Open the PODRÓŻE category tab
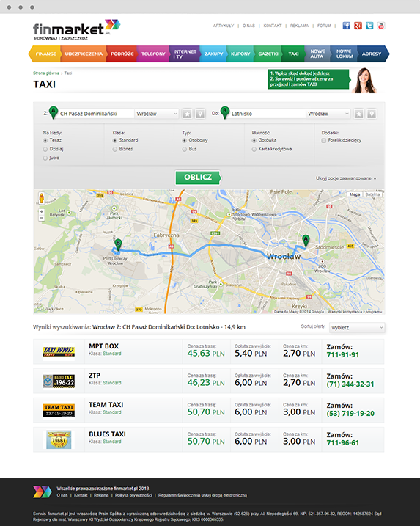Viewport: 420px width, 526px height. [122, 54]
